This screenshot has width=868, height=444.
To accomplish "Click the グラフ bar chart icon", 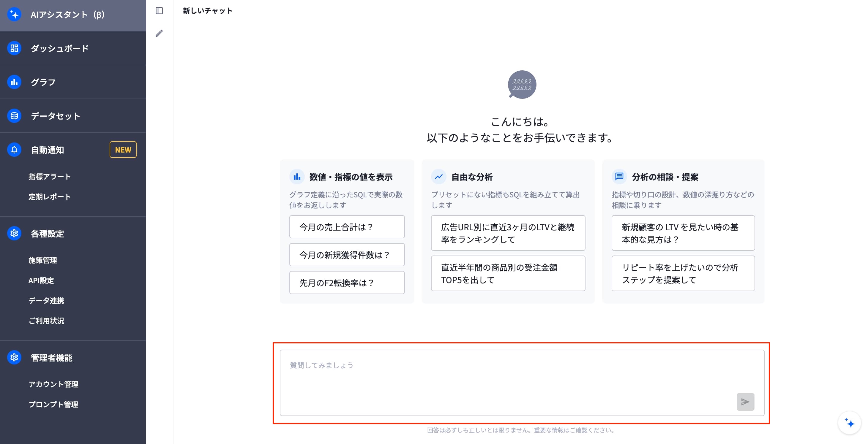I will click(x=14, y=82).
